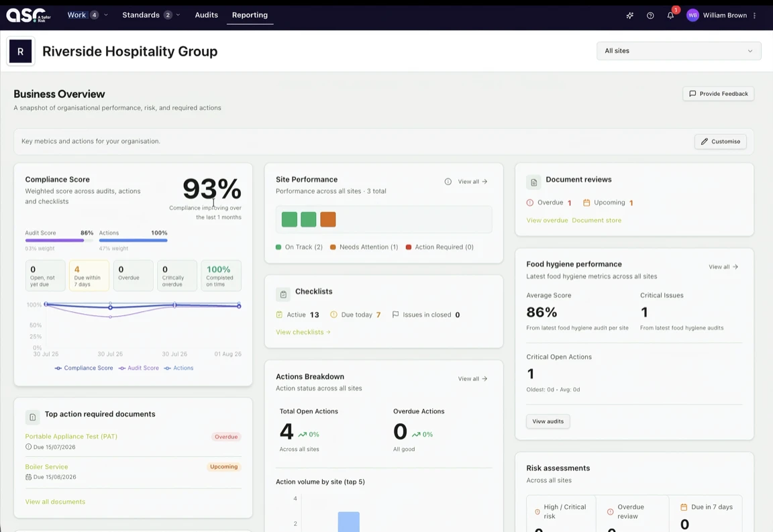
Task: Click the Riverside Hospitality Group R logo
Action: click(21, 51)
